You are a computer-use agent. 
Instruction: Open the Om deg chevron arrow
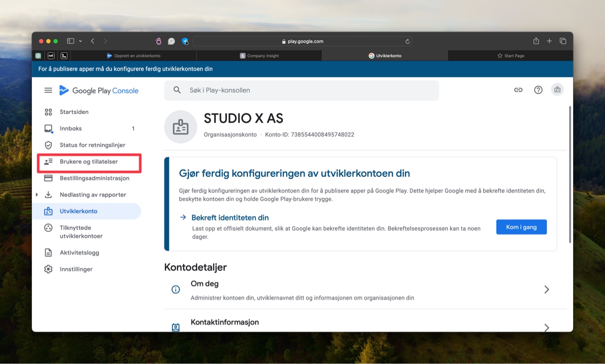coord(547,289)
